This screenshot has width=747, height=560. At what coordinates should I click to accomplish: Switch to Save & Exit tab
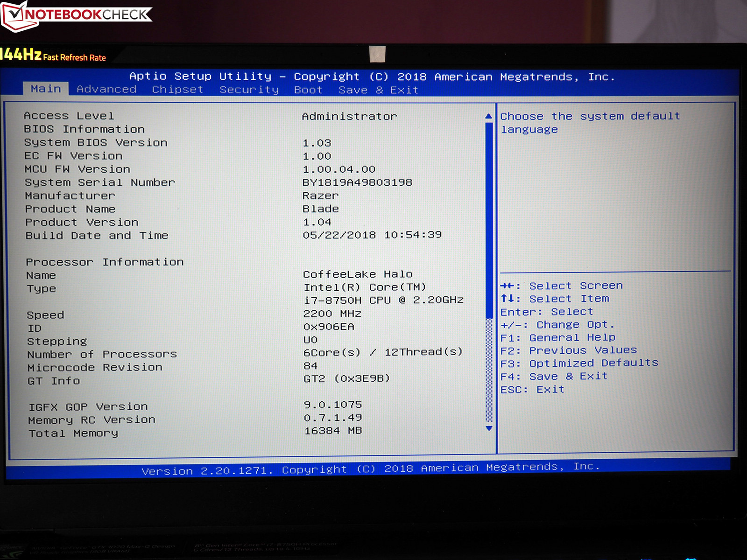point(378,90)
